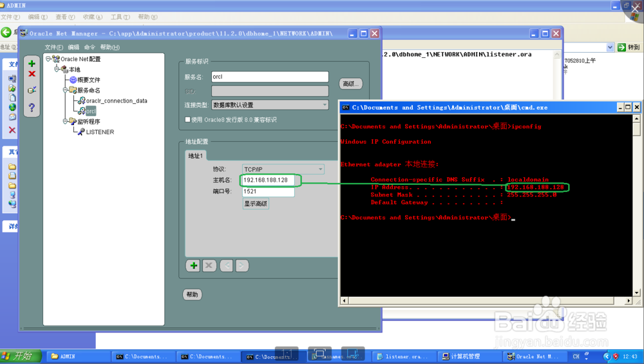
Task: Click the 端口号 port number field
Action: pyautogui.click(x=269, y=191)
